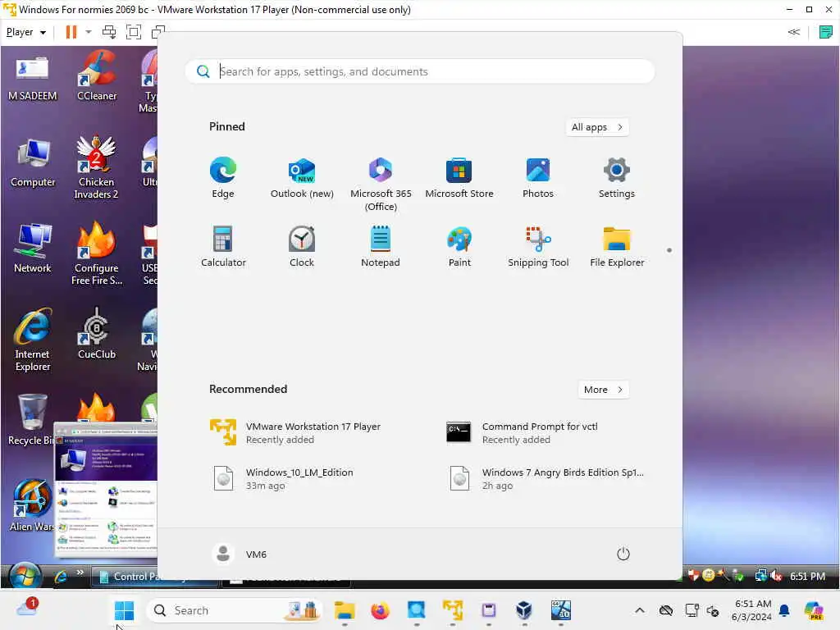Viewport: 840px width, 630px height.
Task: Open the 6:51 AM date and time flyout
Action: tap(752, 610)
